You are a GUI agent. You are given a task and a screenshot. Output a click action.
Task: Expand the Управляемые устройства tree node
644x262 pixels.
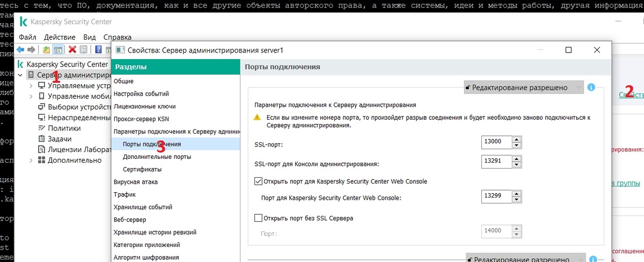[31, 85]
